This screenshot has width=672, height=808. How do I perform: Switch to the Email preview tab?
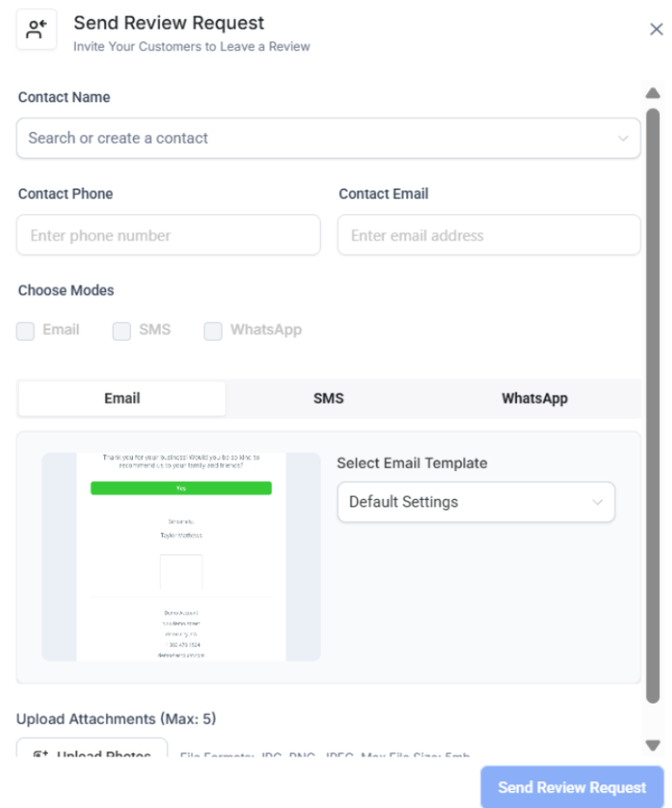(123, 398)
